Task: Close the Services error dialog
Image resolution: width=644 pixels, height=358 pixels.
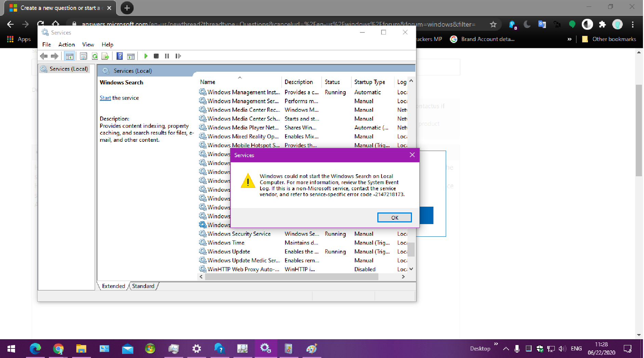Action: [x=412, y=155]
